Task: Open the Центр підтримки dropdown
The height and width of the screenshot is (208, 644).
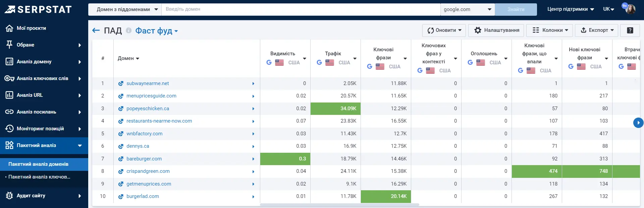Action: pyautogui.click(x=571, y=9)
